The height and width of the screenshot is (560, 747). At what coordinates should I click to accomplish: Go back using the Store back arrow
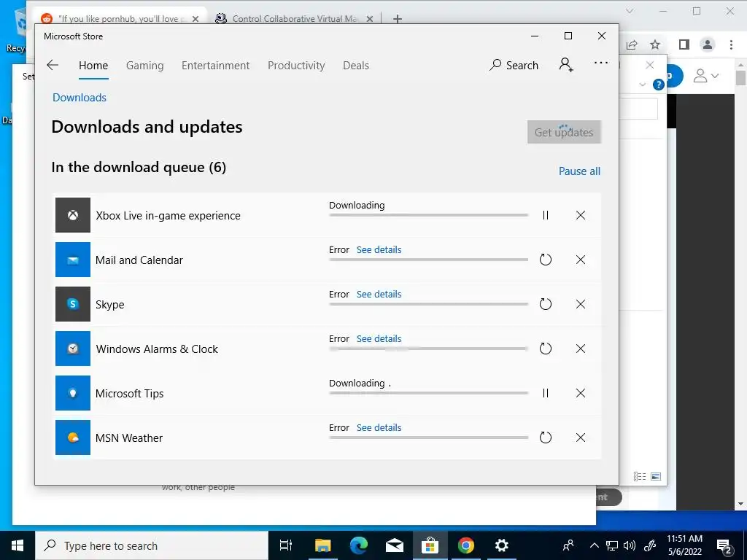(x=53, y=65)
